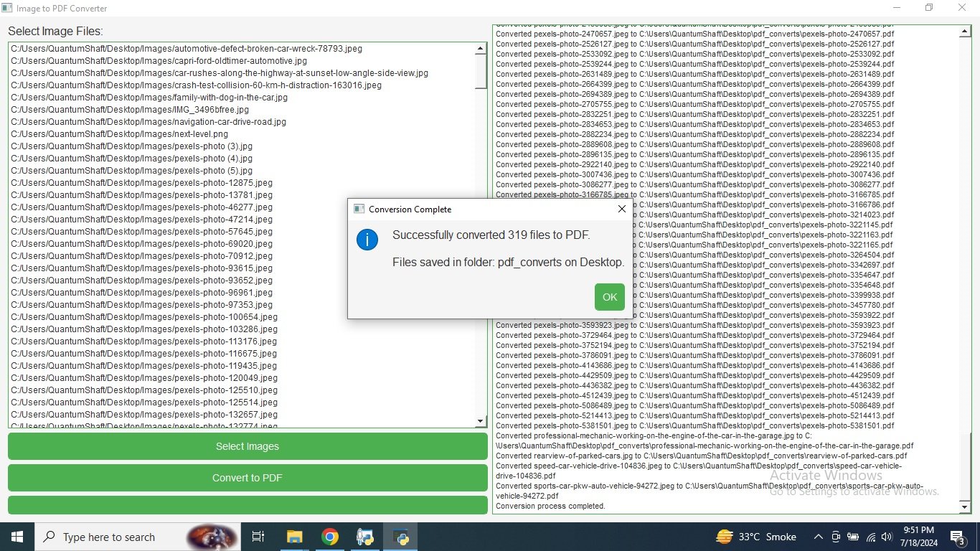Select pexels-photo-132657.jpeg in file list
Image resolution: width=980 pixels, height=551 pixels.
click(x=144, y=415)
